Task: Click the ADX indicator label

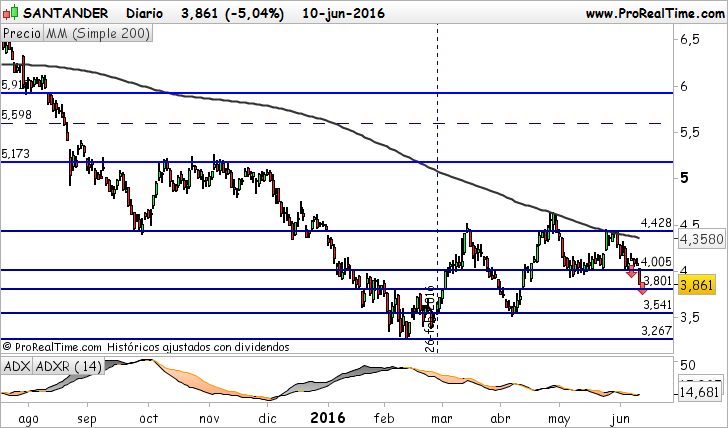Action: 17,366
